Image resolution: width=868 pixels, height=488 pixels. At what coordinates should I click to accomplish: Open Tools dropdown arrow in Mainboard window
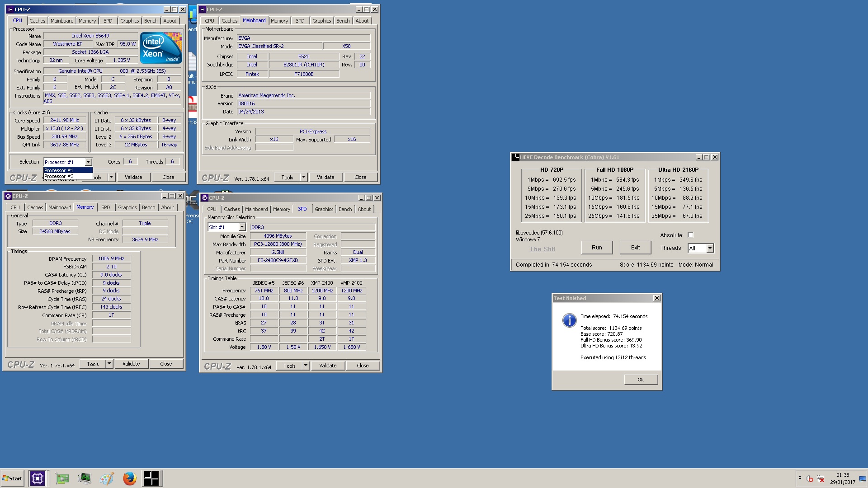point(303,177)
